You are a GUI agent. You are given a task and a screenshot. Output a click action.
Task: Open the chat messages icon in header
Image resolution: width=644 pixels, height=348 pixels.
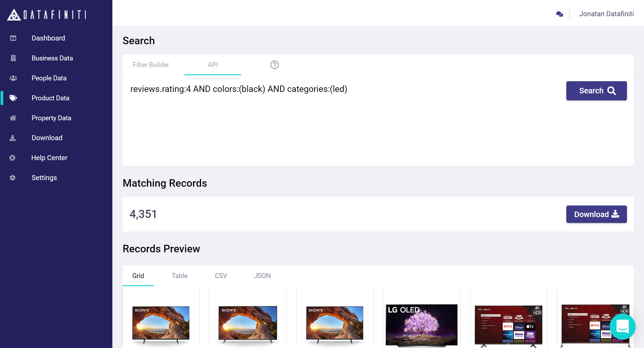click(559, 14)
